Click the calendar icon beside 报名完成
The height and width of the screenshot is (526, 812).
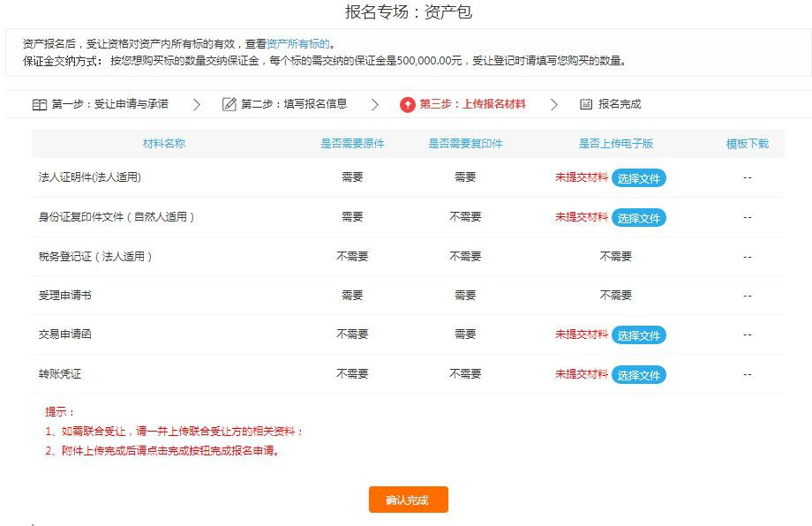coord(586,104)
